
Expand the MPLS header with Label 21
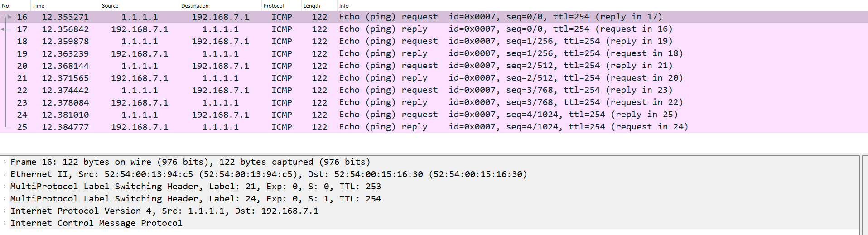5,187
